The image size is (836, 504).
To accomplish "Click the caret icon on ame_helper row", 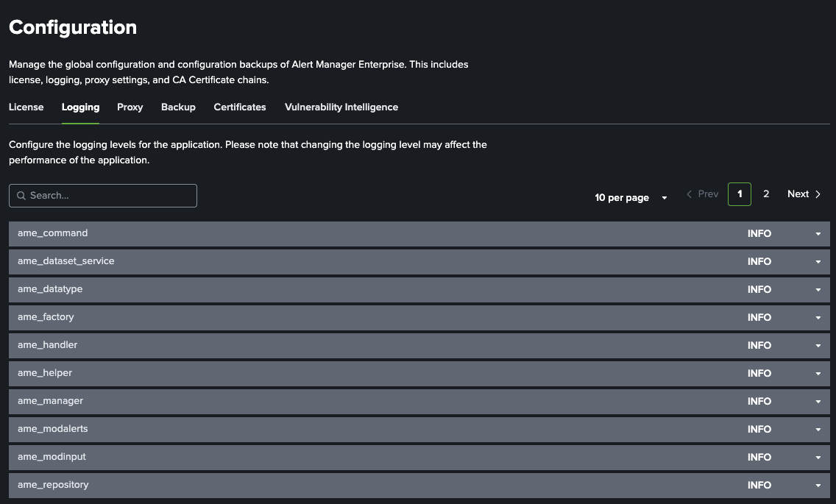I will [x=818, y=373].
